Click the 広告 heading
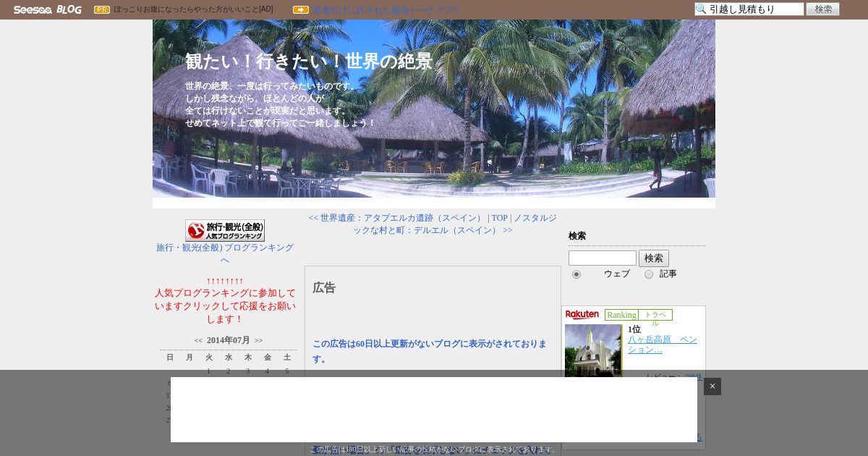This screenshot has height=456, width=868. click(x=324, y=288)
